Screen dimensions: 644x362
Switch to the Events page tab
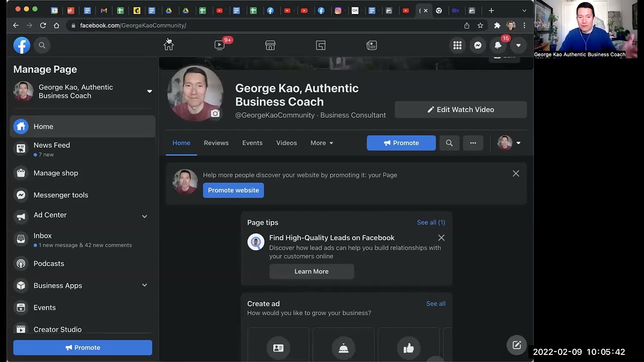click(x=253, y=143)
